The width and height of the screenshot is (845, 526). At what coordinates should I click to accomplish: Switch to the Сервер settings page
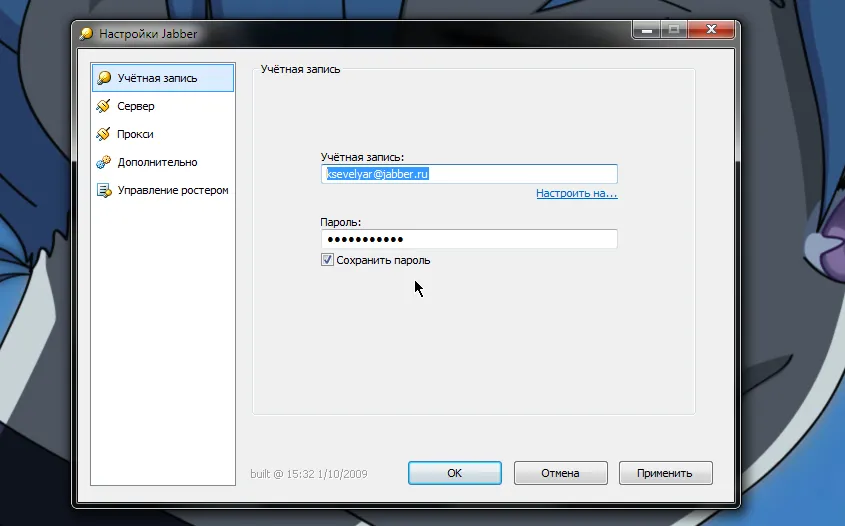click(x=163, y=106)
